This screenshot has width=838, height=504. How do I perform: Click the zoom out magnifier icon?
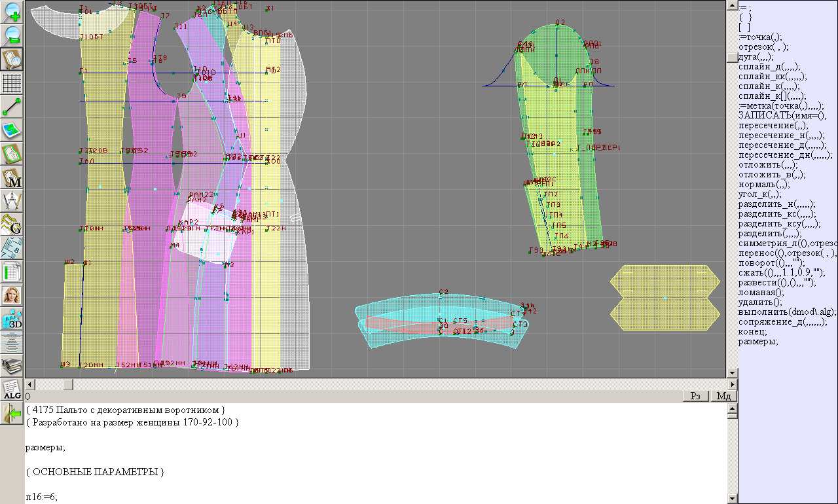[12, 35]
